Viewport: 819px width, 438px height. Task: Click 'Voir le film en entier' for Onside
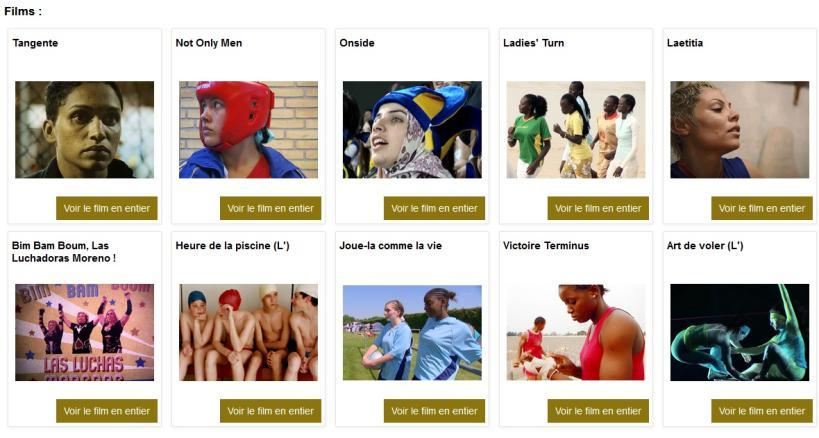point(434,208)
